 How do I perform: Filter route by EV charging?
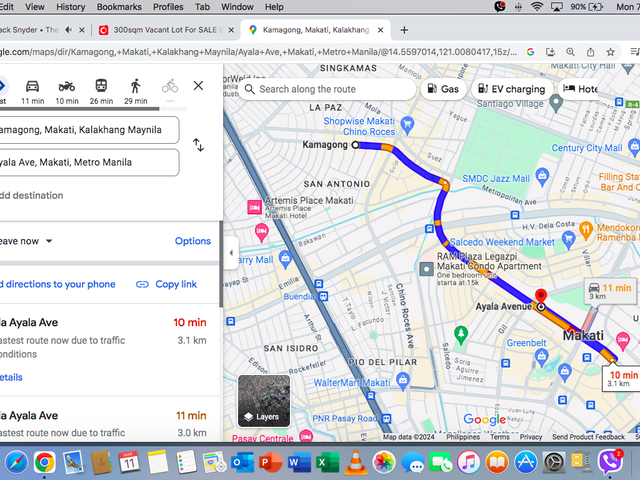(x=512, y=89)
